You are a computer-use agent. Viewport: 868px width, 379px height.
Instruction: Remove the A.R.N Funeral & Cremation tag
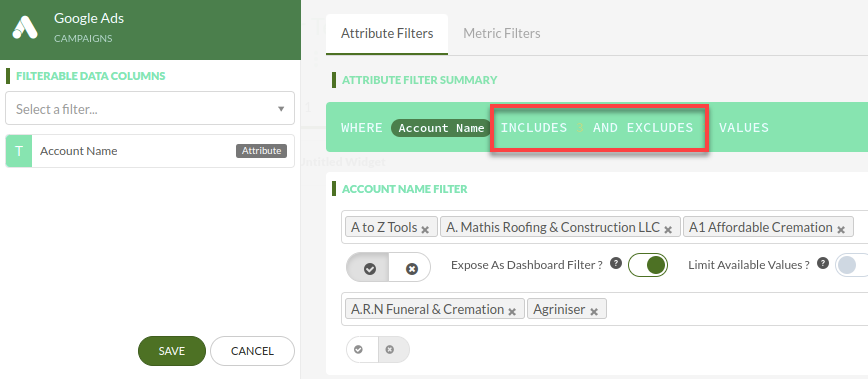tap(512, 311)
